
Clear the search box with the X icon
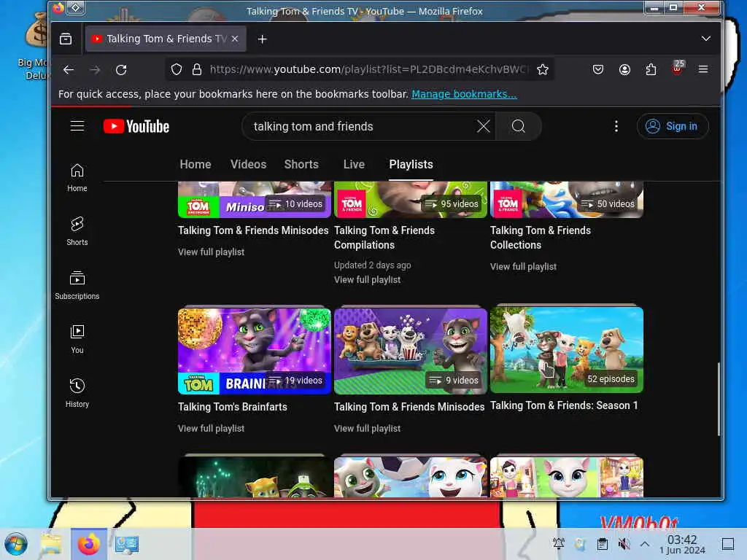483,126
